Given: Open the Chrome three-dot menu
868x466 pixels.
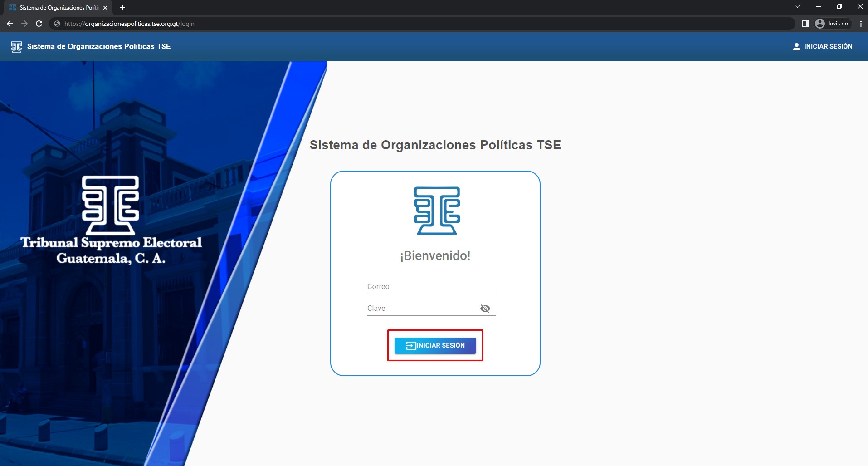Looking at the screenshot, I should click(861, 24).
